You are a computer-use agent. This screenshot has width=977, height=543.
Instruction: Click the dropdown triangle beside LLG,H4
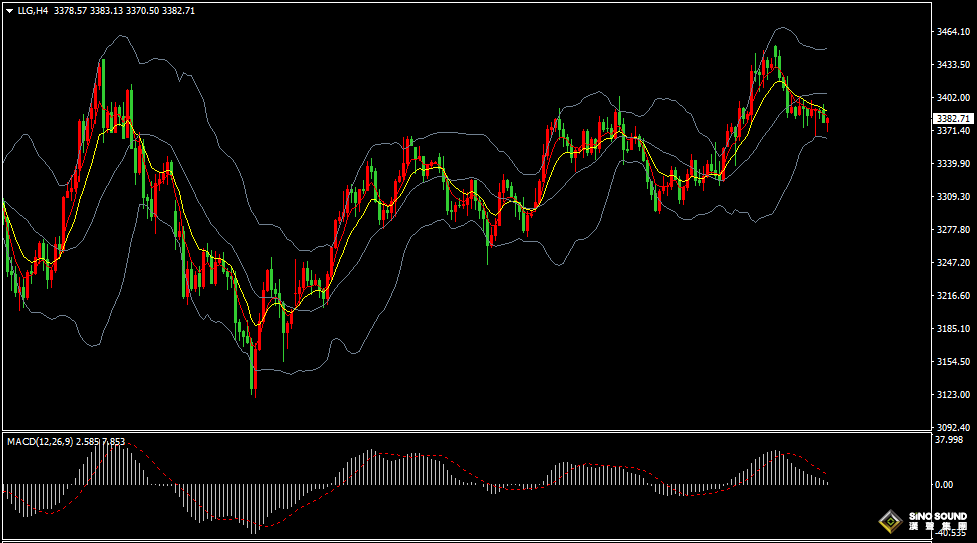pyautogui.click(x=9, y=10)
